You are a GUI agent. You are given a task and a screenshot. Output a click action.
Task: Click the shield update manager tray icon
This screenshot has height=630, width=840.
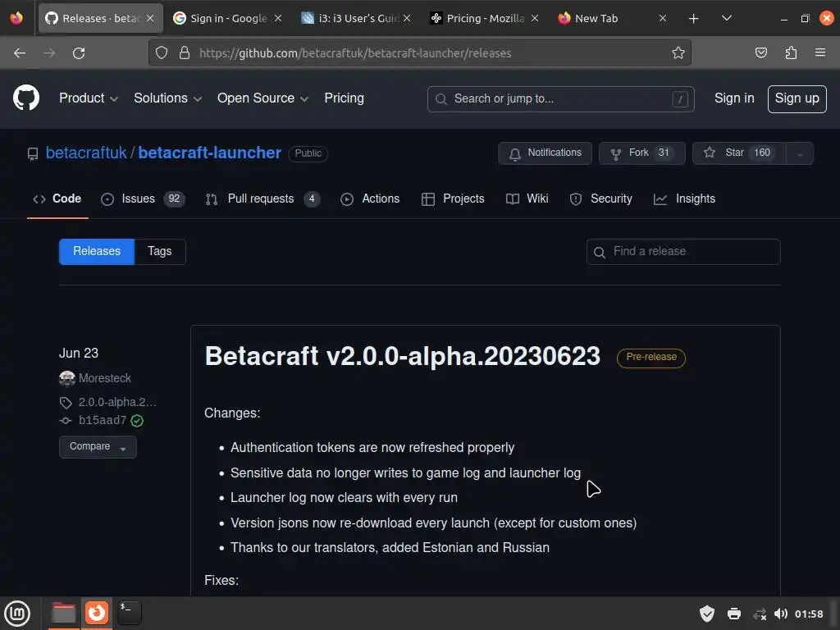click(x=706, y=614)
